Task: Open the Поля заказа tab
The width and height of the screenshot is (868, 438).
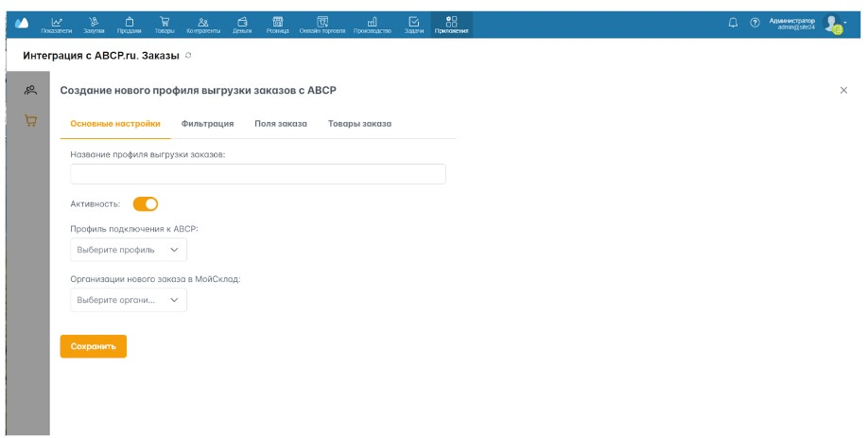Action: point(281,124)
